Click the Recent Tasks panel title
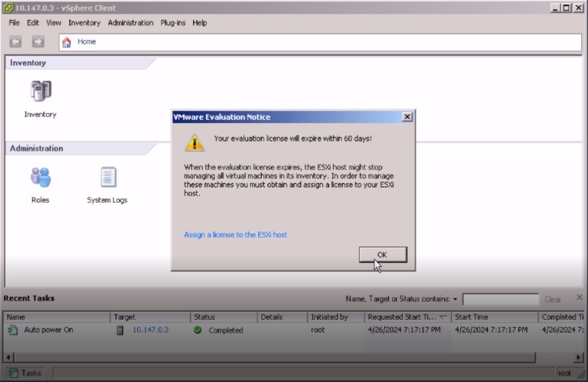The height and width of the screenshot is (382, 588). pos(29,298)
